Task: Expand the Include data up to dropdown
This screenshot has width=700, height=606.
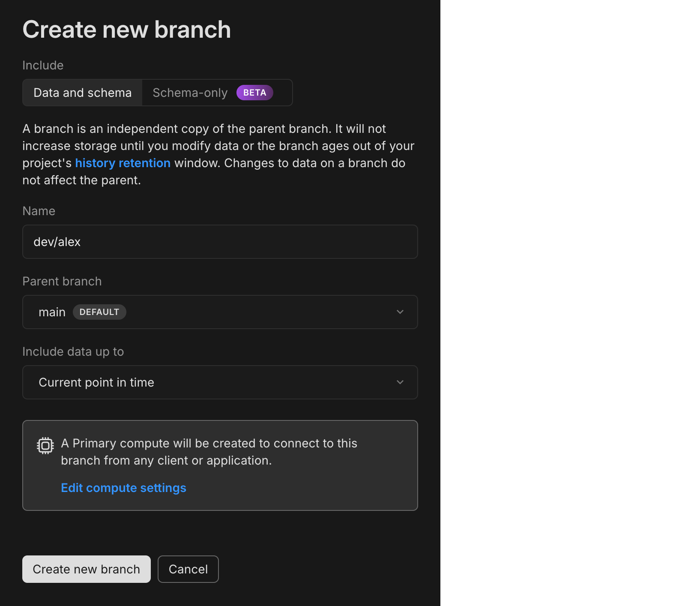Action: pos(220,382)
